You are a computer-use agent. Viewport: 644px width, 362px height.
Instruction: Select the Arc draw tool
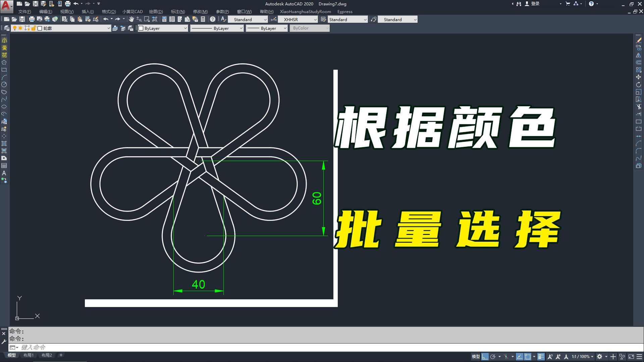tap(4, 77)
